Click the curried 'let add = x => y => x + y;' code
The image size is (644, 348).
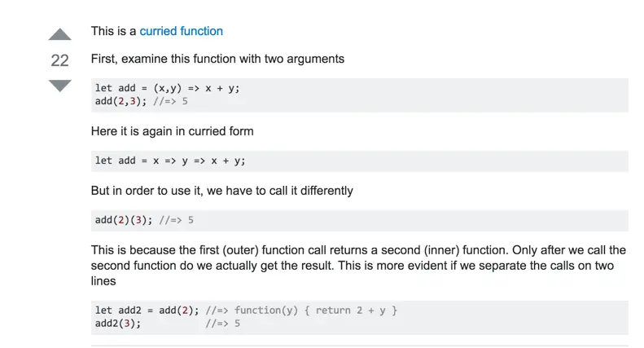[x=170, y=161]
